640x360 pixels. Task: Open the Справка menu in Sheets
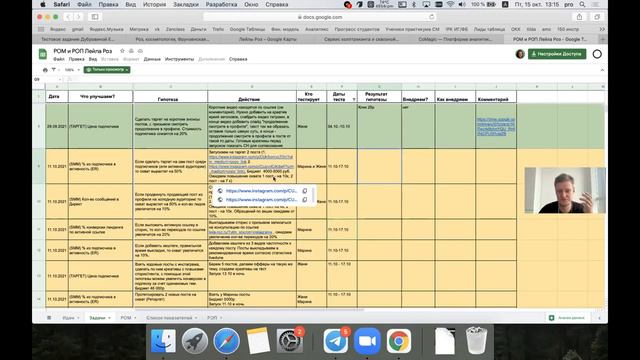(x=238, y=59)
